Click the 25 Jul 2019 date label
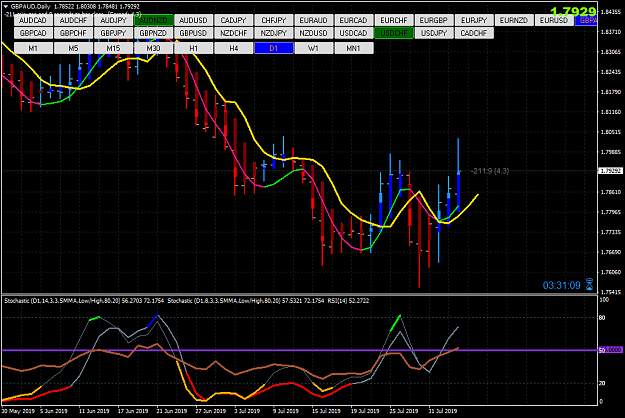The image size is (625, 418). (x=404, y=411)
